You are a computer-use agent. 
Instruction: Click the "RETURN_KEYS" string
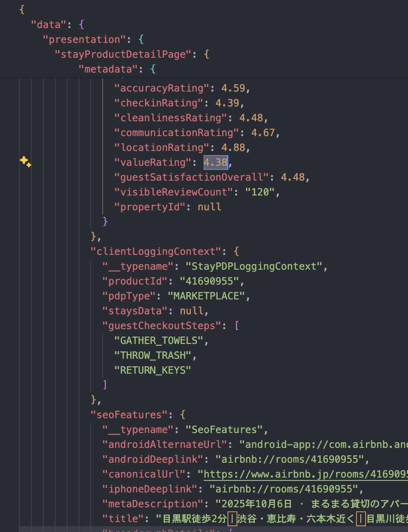click(x=152, y=370)
